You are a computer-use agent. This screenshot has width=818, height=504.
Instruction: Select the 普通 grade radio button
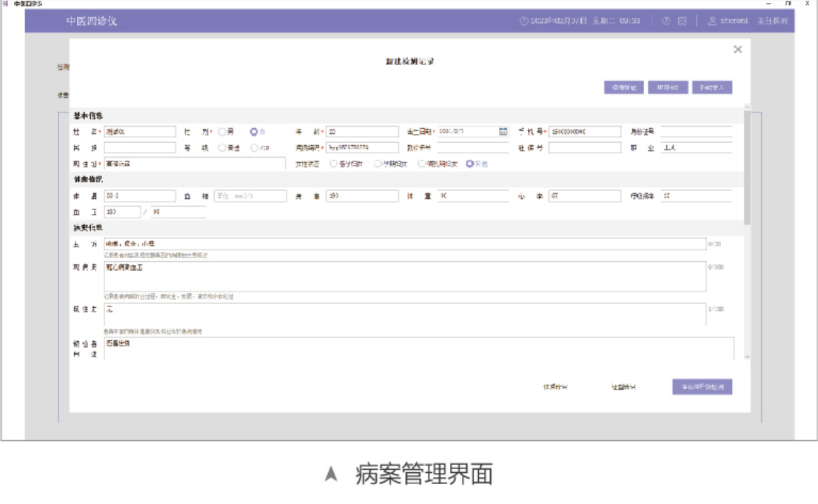click(222, 147)
